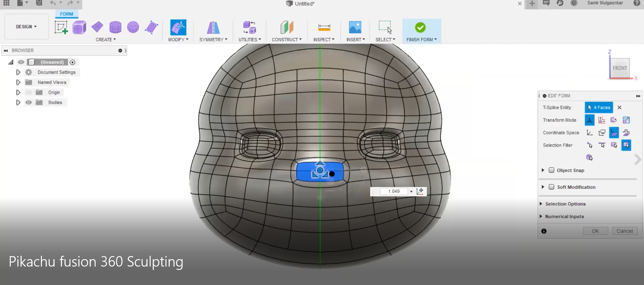Open the File menu dropdown
The height and width of the screenshot is (285, 644).
(x=22, y=3)
